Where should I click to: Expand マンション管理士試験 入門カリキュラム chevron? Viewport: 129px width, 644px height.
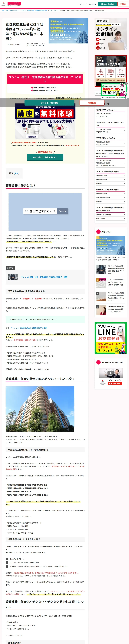[x=124, y=115]
